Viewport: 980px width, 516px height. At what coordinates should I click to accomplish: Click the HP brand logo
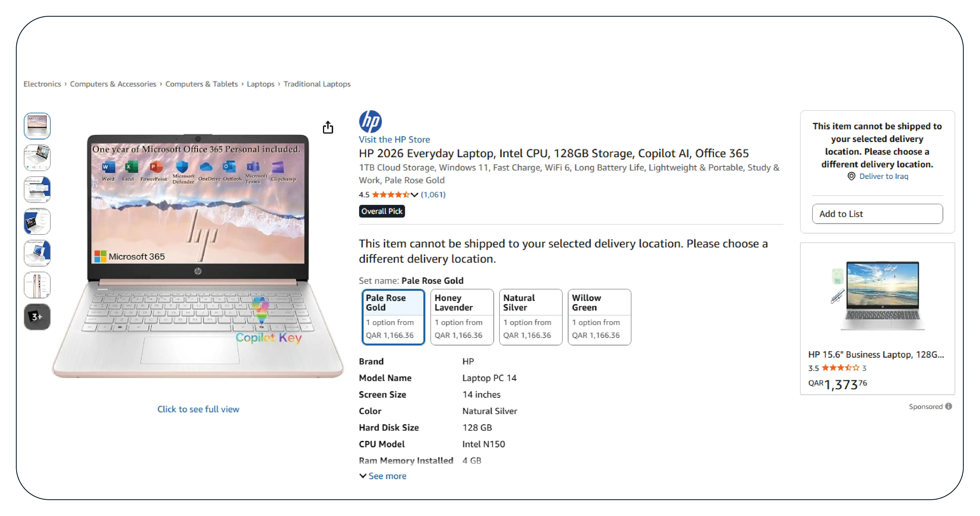point(370,121)
